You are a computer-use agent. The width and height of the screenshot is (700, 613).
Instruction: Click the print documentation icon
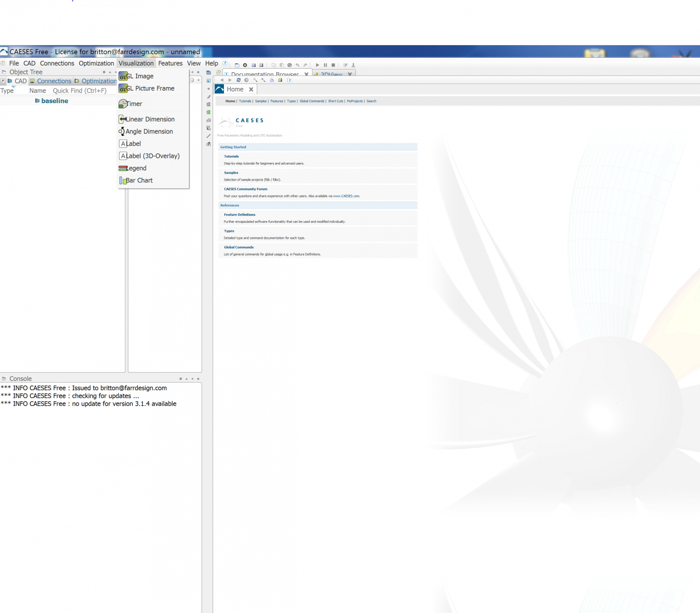pos(272,80)
